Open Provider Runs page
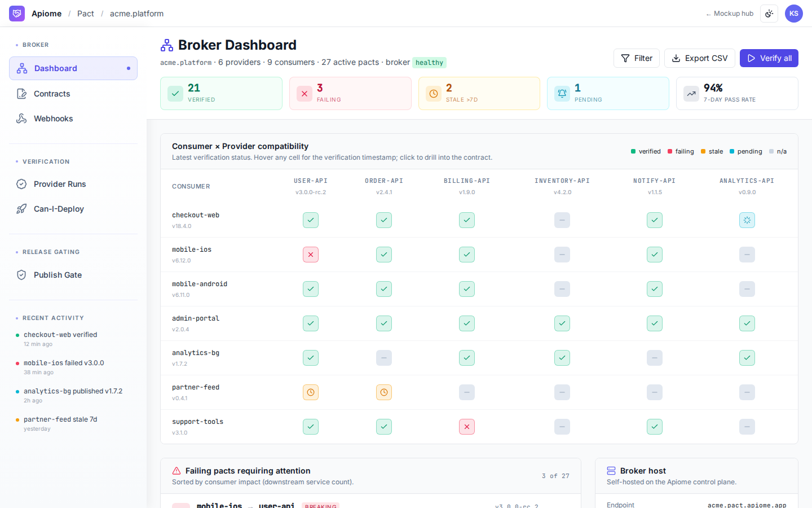Viewport: 812px width, 508px height. [x=73, y=184]
